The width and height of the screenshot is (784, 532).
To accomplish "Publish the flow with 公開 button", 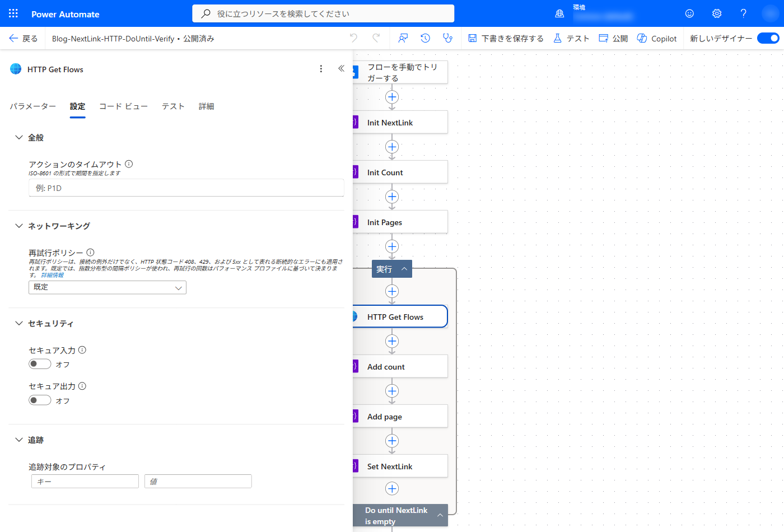I will point(613,38).
